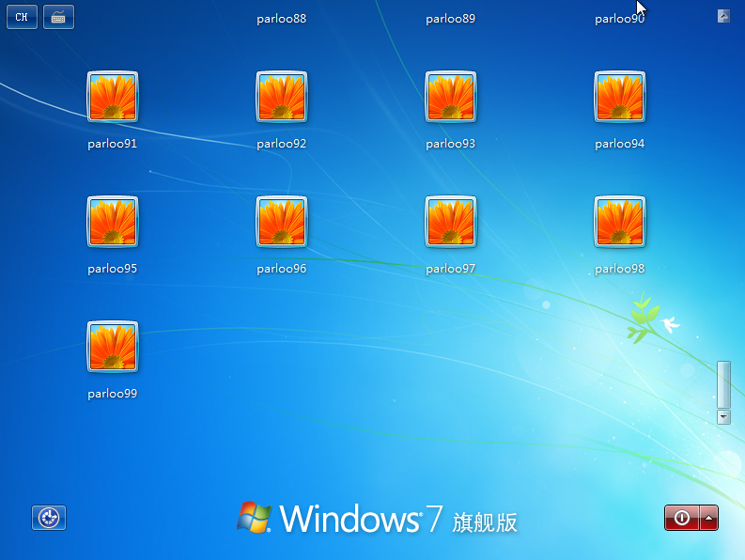
Task: Select the parloo94 user account picture
Action: pos(620,97)
